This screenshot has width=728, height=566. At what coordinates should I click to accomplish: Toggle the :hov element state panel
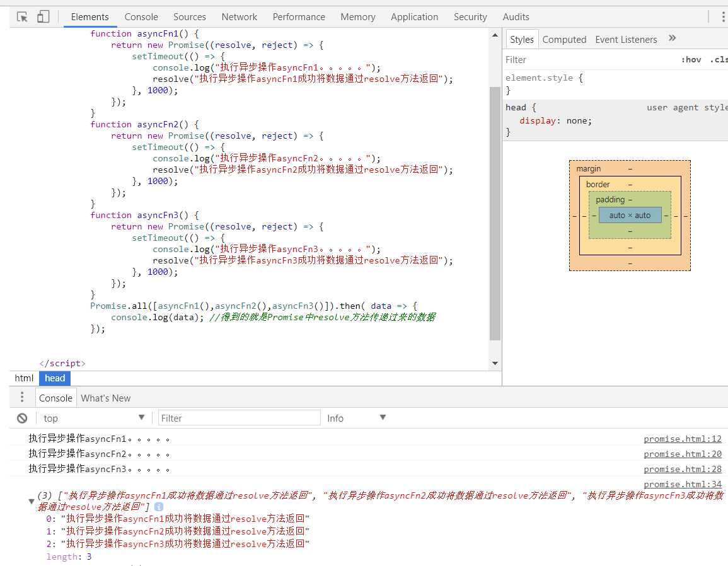click(691, 59)
